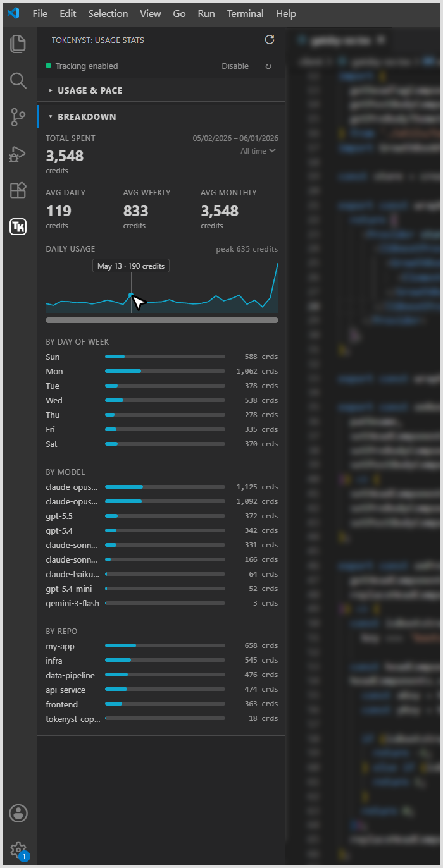This screenshot has width=443, height=868.
Task: Select the tokenyst-cop repo row
Action: click(162, 719)
